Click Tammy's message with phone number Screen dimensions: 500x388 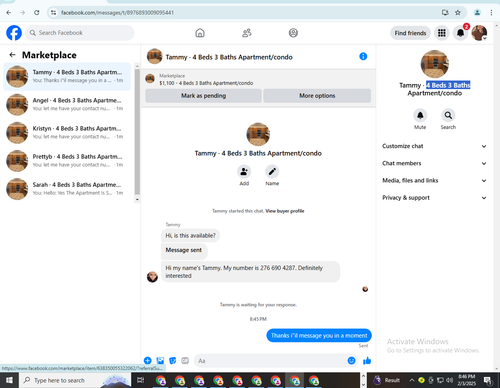point(250,272)
